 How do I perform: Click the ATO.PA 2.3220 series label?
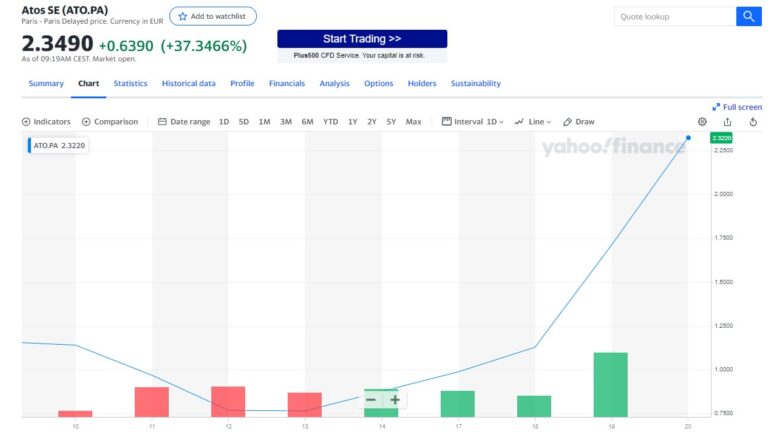[58, 145]
